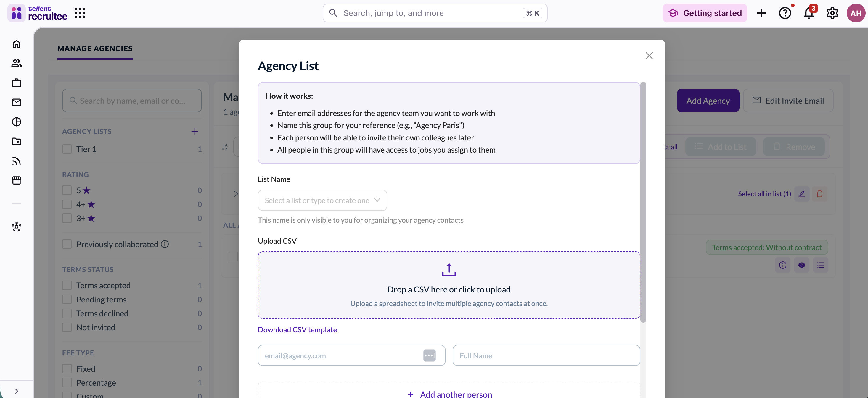This screenshot has height=398, width=868.
Task: Check the Tier 1 agency list checkbox
Action: click(67, 149)
